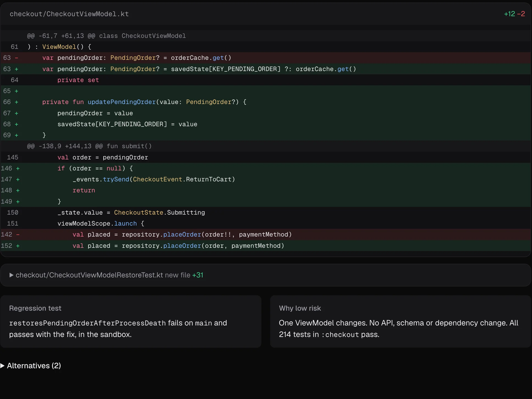Click the +12 -2 change count

[514, 14]
